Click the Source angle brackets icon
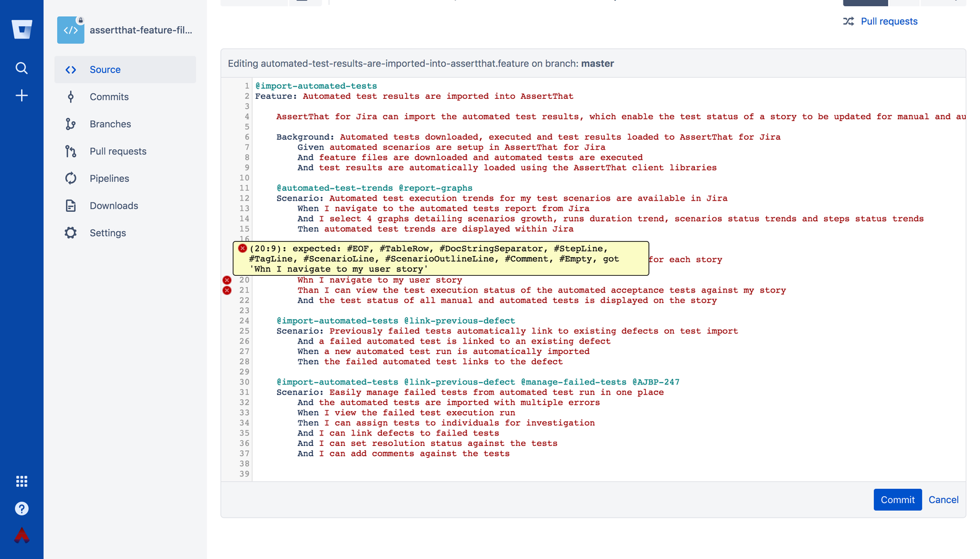The height and width of the screenshot is (559, 980). (x=71, y=70)
